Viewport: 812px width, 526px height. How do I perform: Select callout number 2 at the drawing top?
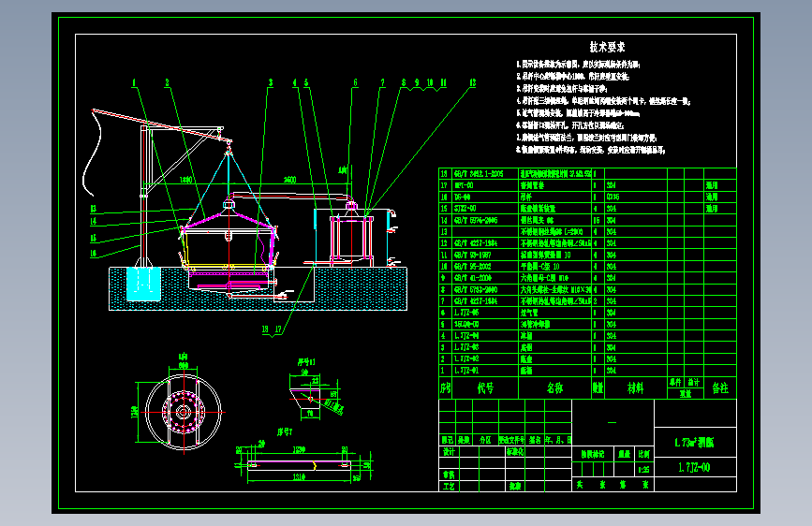click(x=167, y=82)
